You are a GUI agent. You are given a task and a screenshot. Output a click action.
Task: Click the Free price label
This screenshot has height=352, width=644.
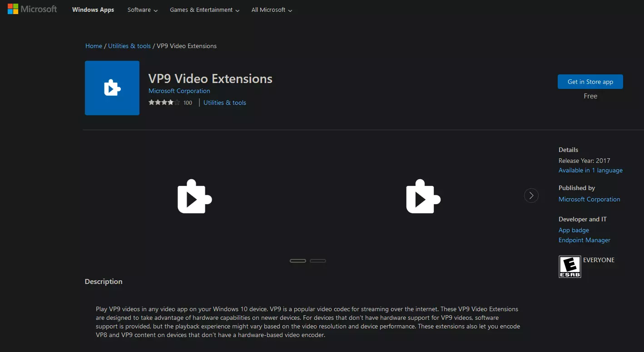(x=590, y=96)
